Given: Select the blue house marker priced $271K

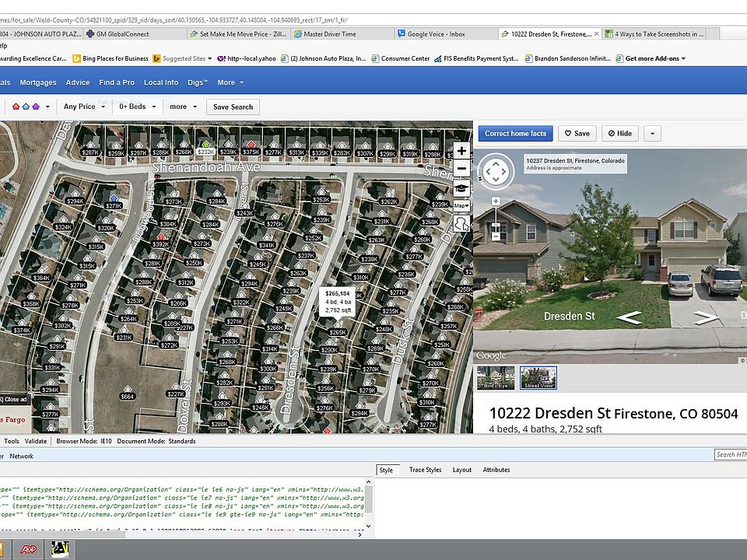Looking at the screenshot, I should [114, 202].
